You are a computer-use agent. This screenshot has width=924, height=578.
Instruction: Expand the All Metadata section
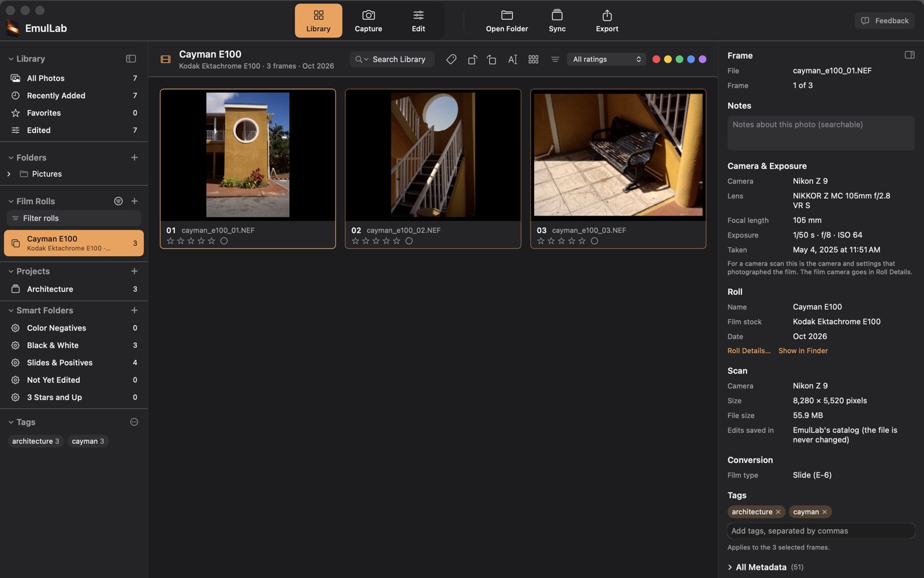pyautogui.click(x=730, y=568)
